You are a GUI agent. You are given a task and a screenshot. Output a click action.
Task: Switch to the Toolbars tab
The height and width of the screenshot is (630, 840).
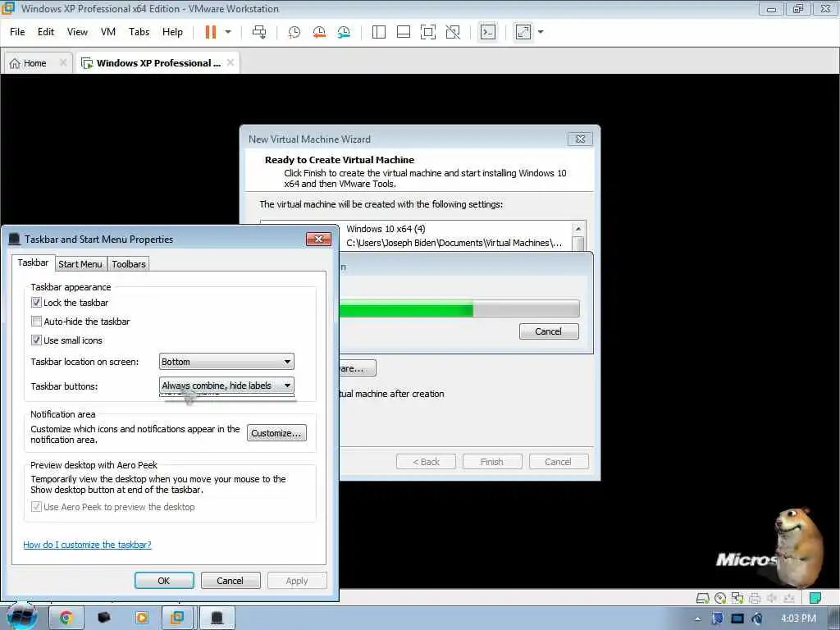tap(129, 264)
